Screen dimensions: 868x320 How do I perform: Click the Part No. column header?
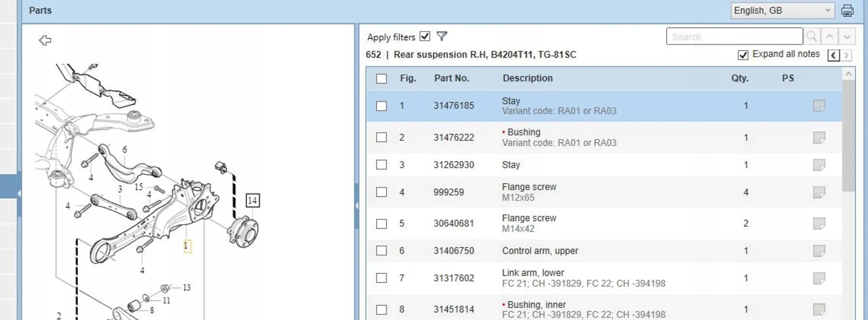click(x=452, y=78)
